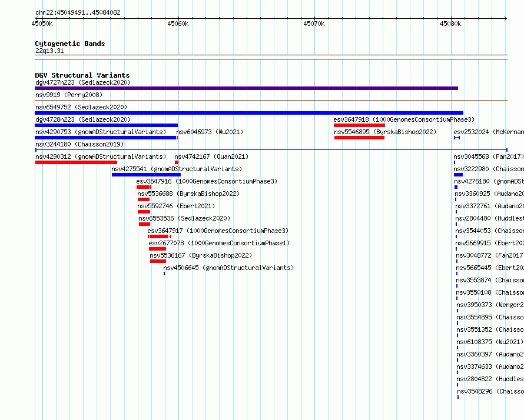Open the nsv3374633 variant label

[x=490, y=366]
